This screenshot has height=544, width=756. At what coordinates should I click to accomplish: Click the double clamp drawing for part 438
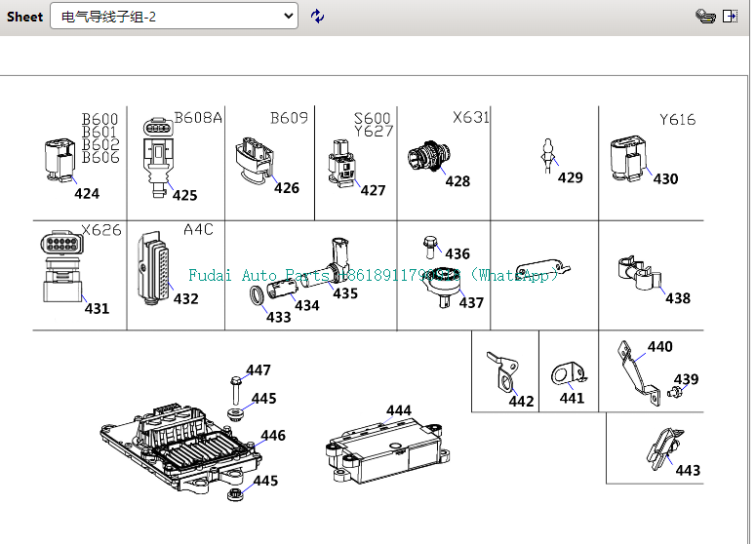[639, 273]
